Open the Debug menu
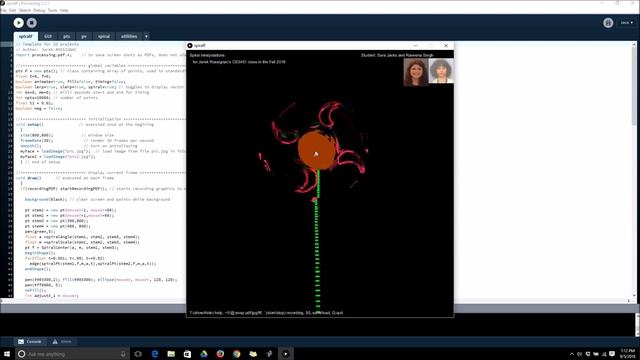Viewport: 640px width, 360px height. pyautogui.click(x=39, y=10)
